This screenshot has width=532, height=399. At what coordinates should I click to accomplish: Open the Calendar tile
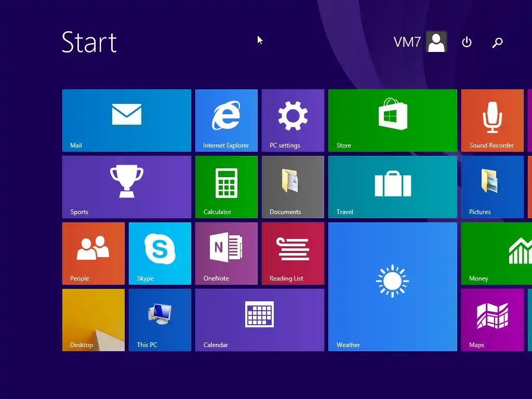[x=260, y=320]
